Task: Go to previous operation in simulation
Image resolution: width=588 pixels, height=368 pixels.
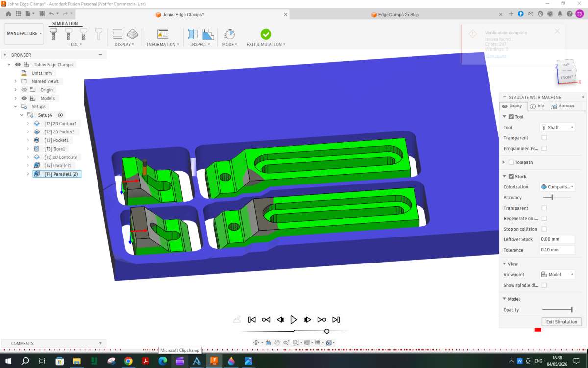Action: click(266, 320)
